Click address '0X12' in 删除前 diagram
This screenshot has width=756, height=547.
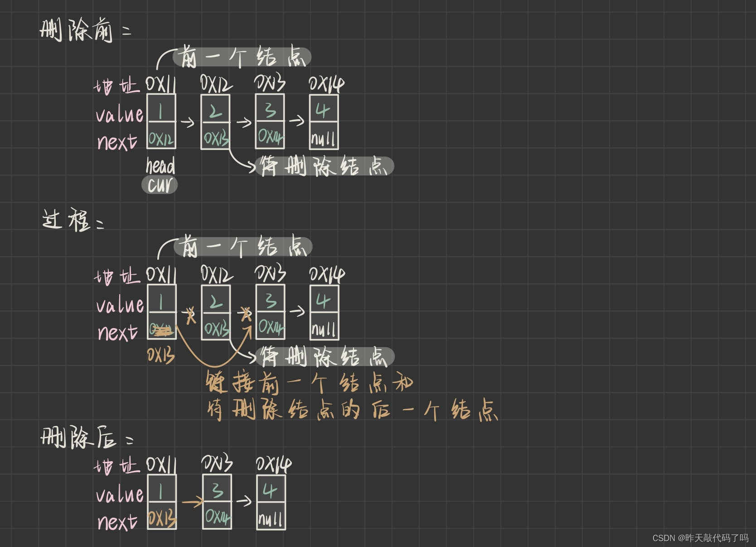coord(216,84)
